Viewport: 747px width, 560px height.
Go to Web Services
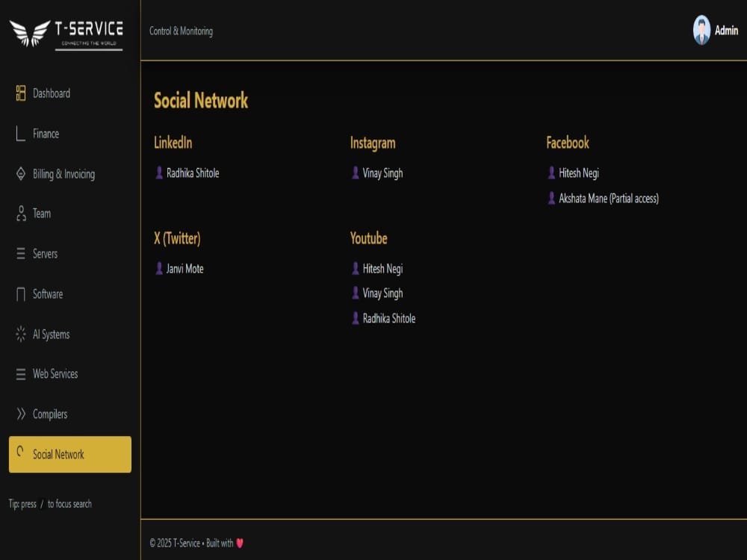tap(70, 374)
